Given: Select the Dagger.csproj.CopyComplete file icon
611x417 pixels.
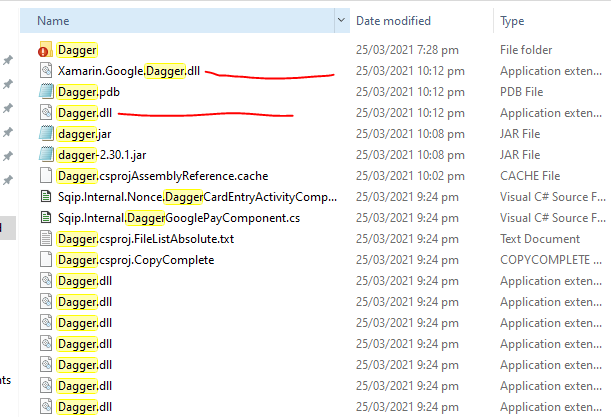Looking at the screenshot, I should pyautogui.click(x=46, y=260).
